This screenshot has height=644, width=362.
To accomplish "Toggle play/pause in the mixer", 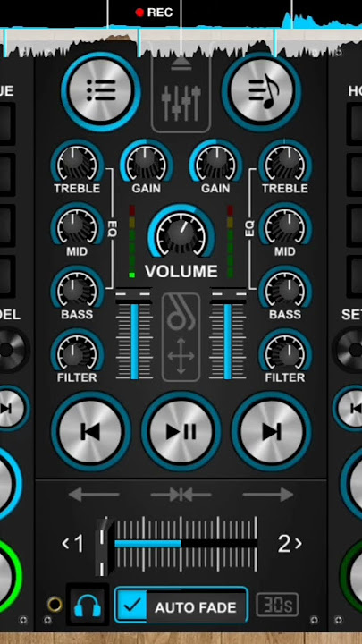I will point(181,431).
